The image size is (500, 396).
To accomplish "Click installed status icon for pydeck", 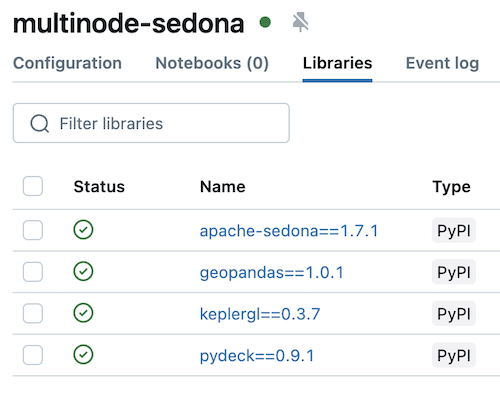I will [83, 355].
